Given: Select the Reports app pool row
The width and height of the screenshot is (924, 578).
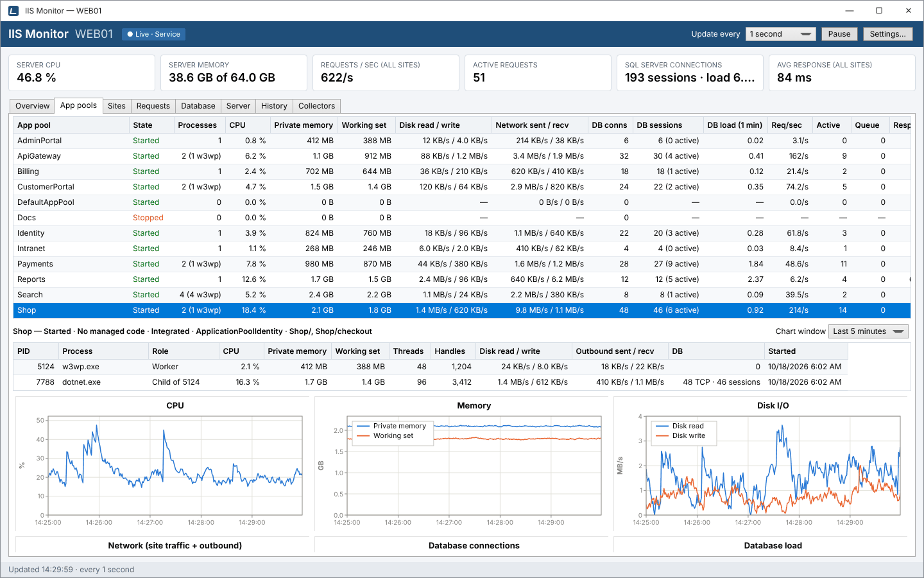Looking at the screenshot, I should pos(462,279).
